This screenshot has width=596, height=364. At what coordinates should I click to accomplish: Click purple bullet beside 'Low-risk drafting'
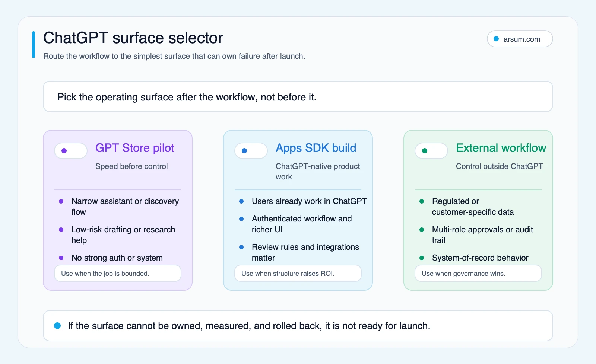61,230
